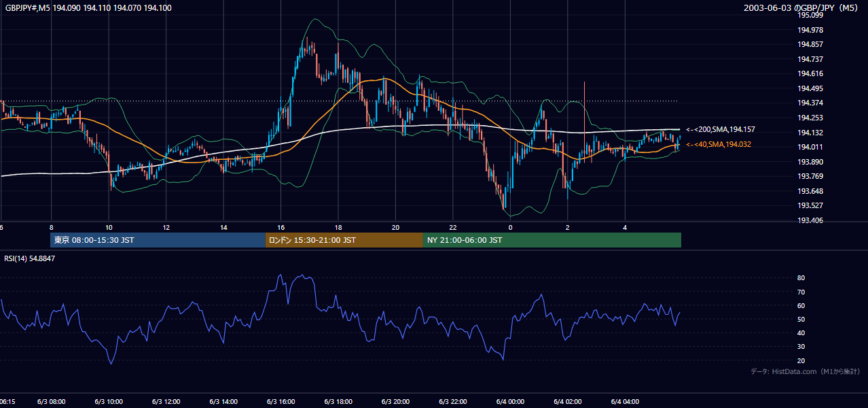
Task: Click price axis value 193.769
Action: (x=810, y=176)
